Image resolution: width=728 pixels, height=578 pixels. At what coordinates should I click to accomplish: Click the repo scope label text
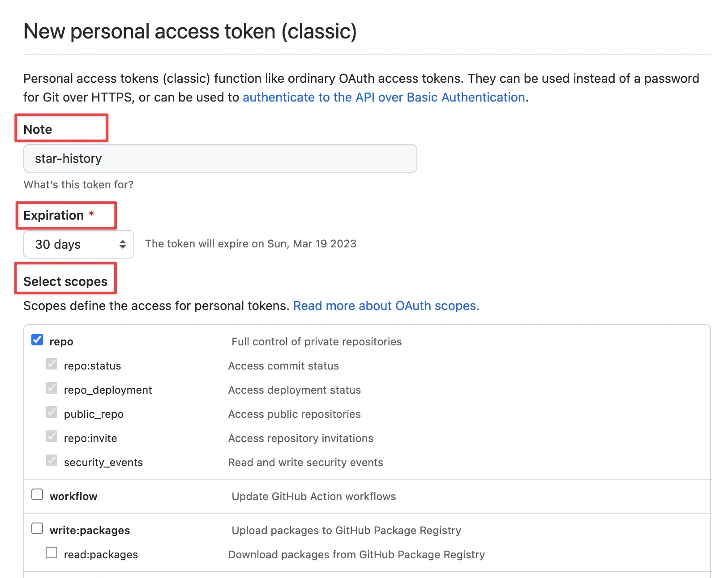point(61,342)
